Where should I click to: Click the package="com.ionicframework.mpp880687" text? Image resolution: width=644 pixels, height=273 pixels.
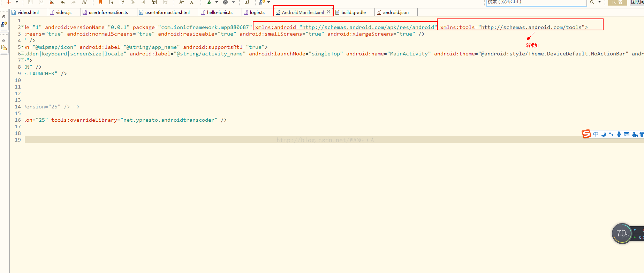192,27
